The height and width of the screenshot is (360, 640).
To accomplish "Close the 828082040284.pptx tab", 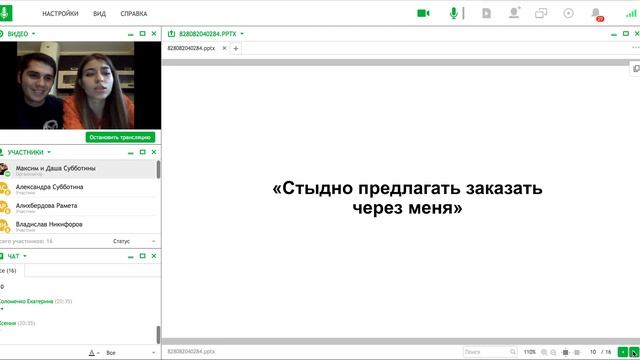I will coord(224,48).
